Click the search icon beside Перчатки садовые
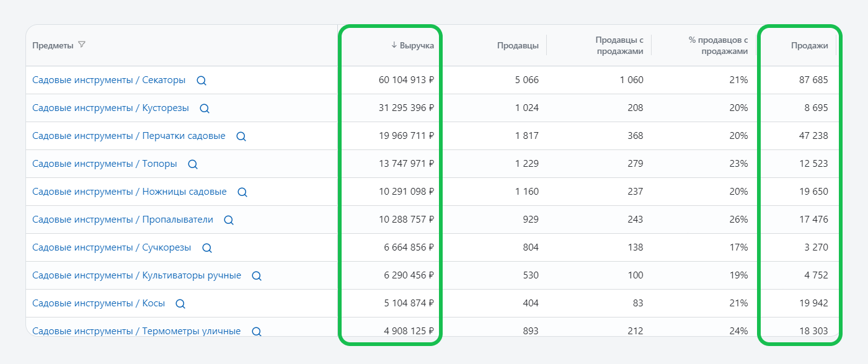 pyautogui.click(x=241, y=136)
